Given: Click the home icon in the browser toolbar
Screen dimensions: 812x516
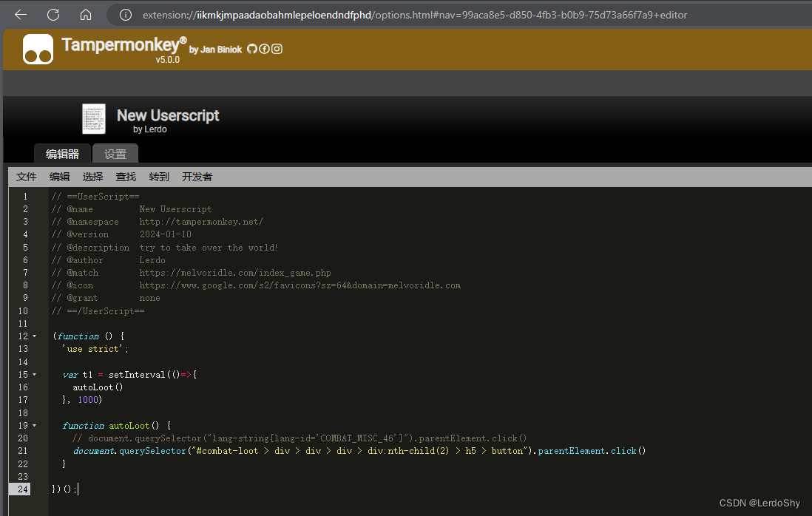Looking at the screenshot, I should click(85, 13).
